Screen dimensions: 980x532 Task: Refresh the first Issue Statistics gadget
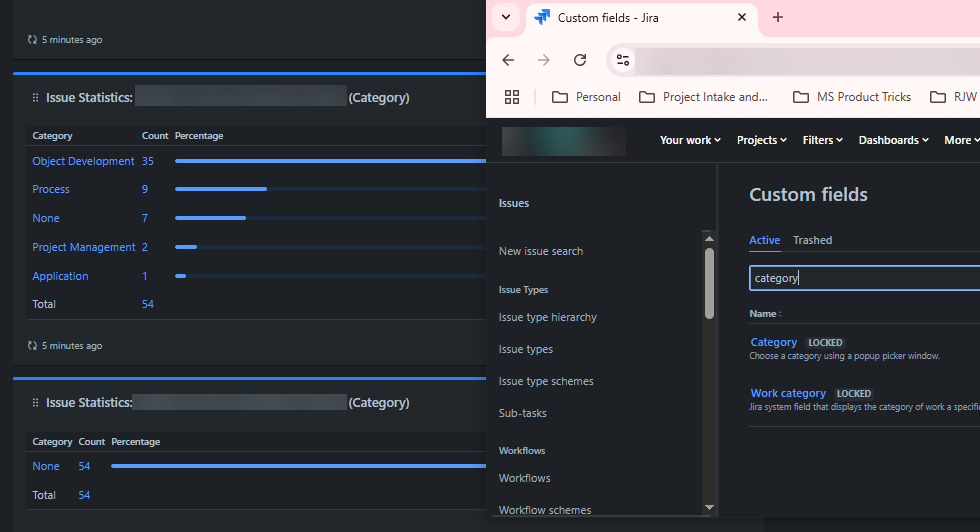point(32,345)
